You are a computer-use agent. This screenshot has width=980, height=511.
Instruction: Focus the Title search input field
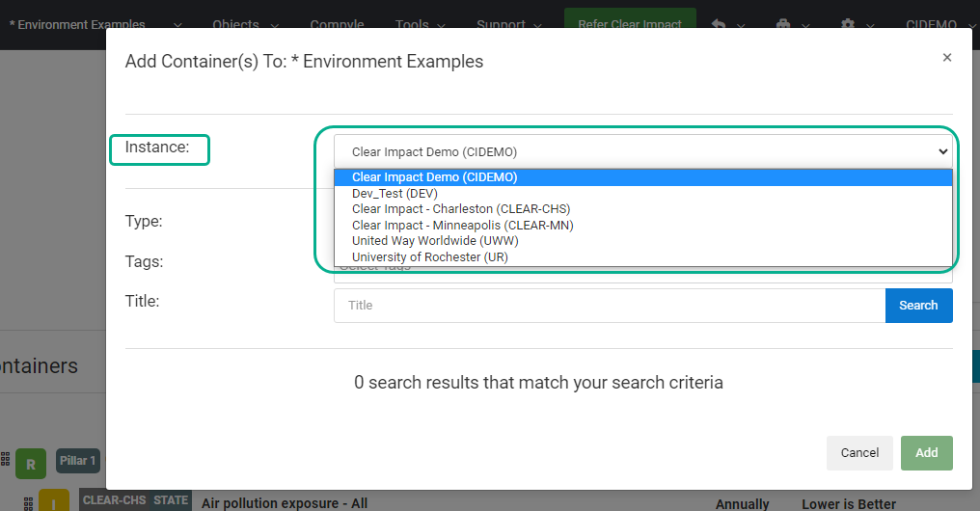pyautogui.click(x=610, y=306)
